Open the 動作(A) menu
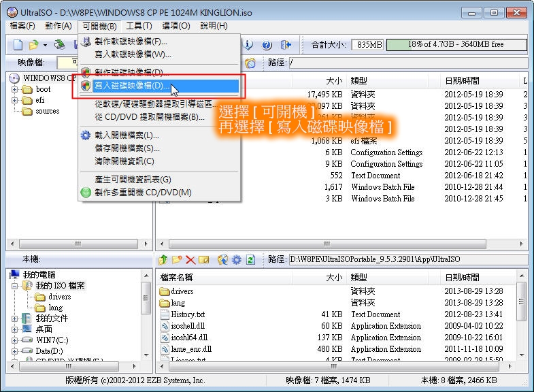 tap(59, 26)
